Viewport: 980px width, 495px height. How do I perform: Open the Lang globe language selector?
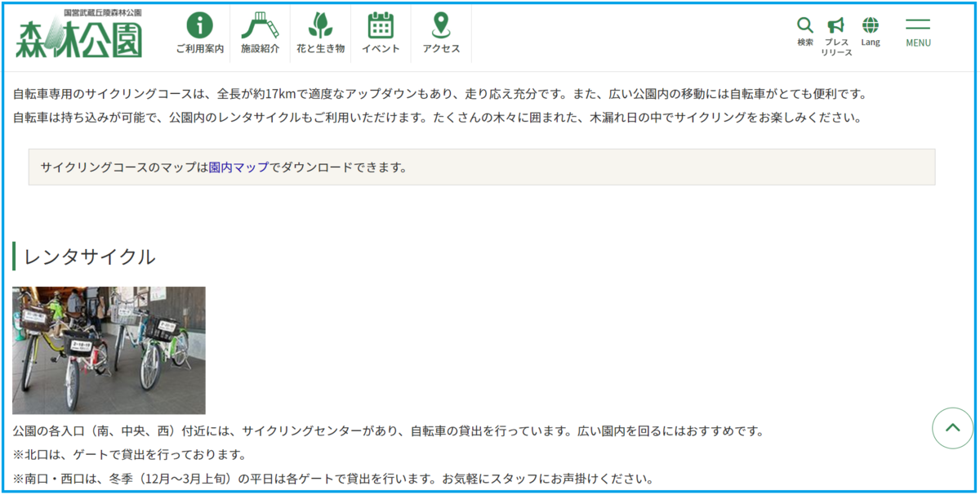(871, 32)
